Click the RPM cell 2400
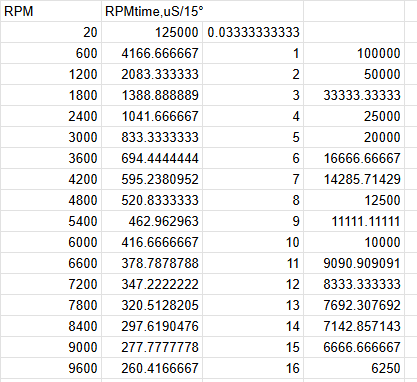Image resolution: width=417 pixels, height=382 pixels. tap(51, 116)
